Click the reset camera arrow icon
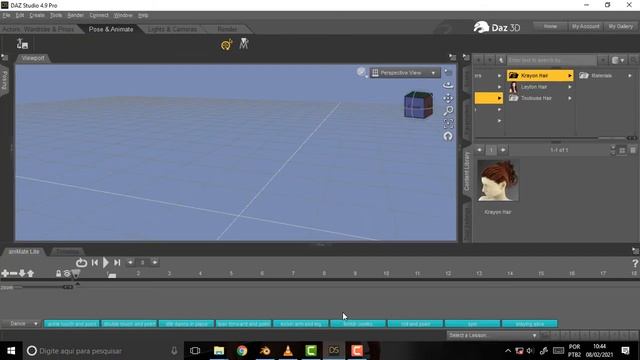 pos(448,136)
